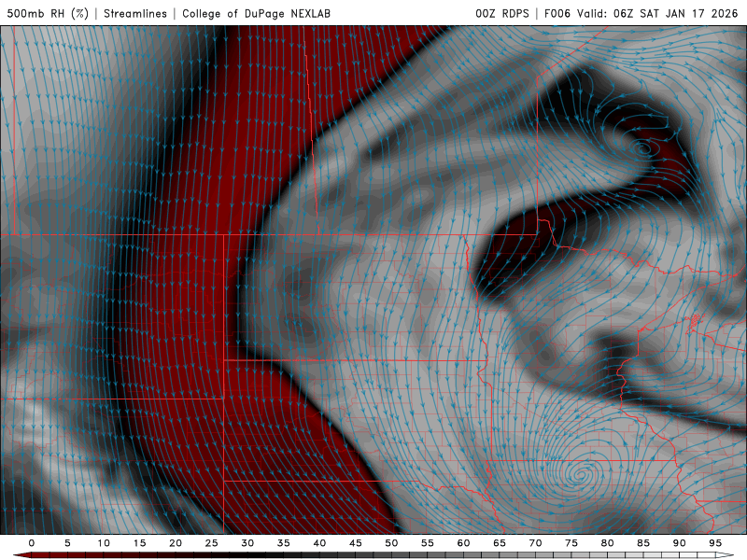Click the colorbar label "65"
The width and height of the screenshot is (747, 560).
click(x=500, y=543)
